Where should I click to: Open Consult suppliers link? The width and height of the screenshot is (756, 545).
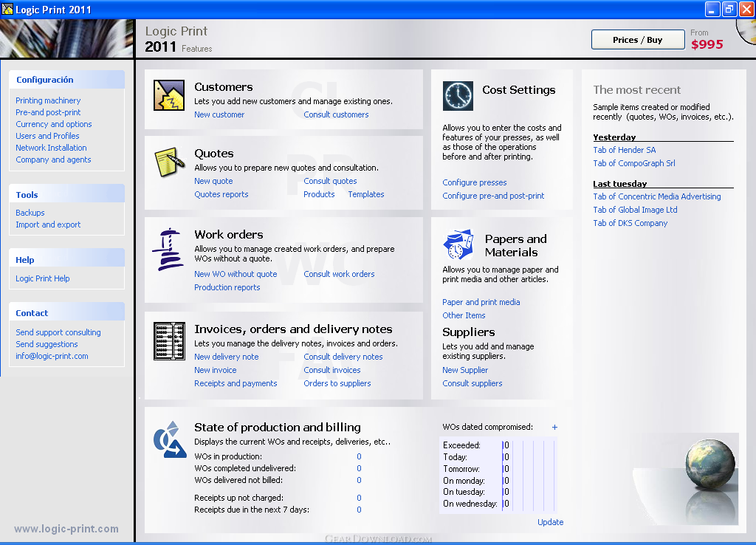[x=472, y=383]
